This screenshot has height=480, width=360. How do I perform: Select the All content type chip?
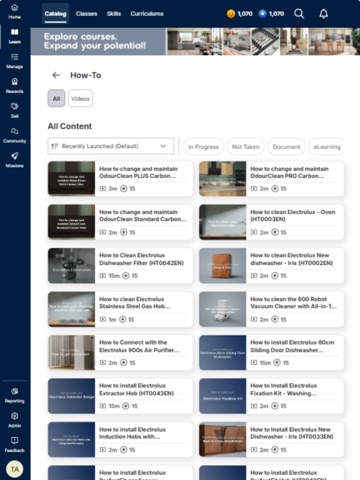(56, 98)
